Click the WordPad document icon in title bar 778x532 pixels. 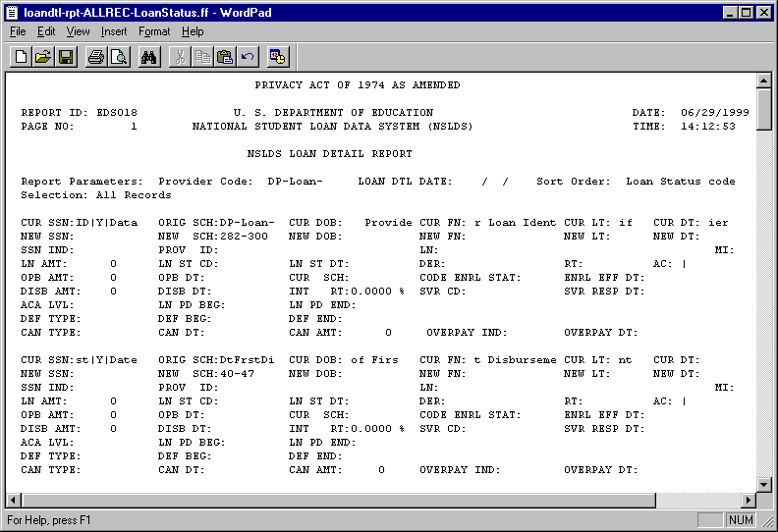[x=13, y=13]
